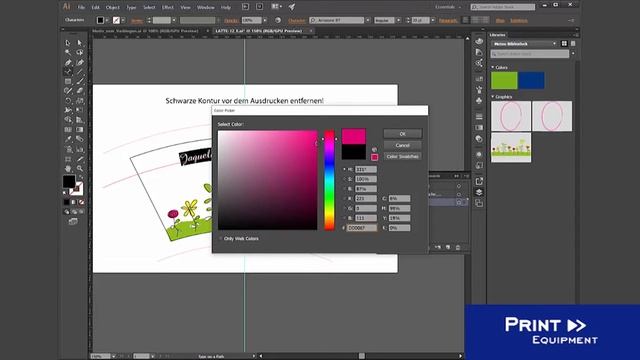Select the Hand tool
The image size is (640, 360).
pos(68,169)
